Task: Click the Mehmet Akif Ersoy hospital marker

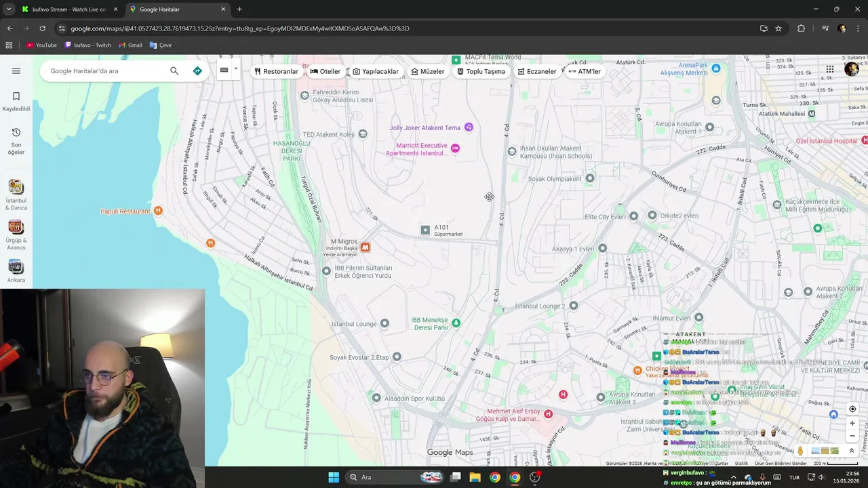Action: click(548, 413)
